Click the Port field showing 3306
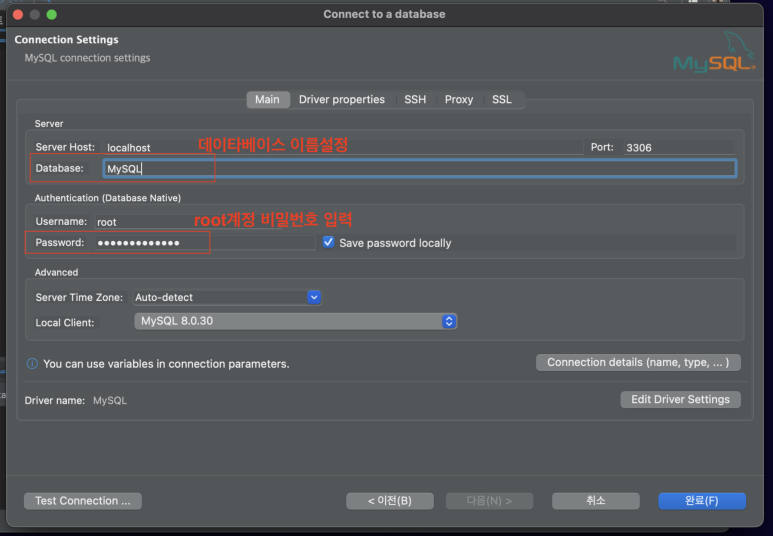 (x=679, y=147)
